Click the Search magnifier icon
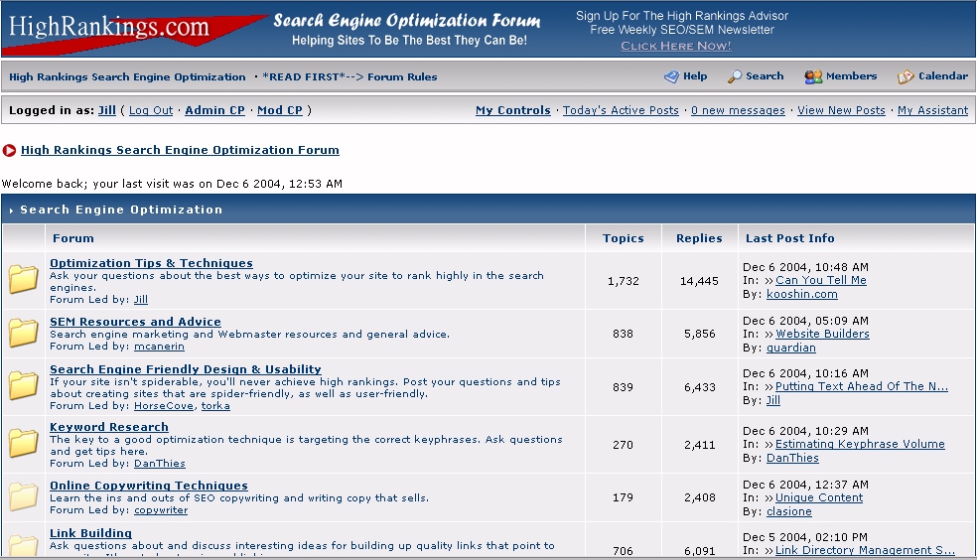The image size is (977, 560). (x=735, y=76)
